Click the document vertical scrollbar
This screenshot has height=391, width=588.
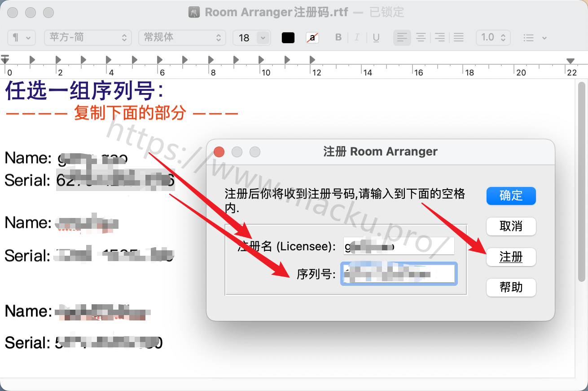(x=582, y=182)
